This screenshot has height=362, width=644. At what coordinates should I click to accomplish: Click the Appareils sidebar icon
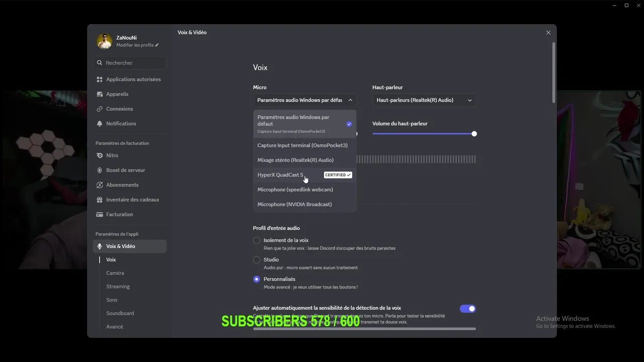[x=100, y=94]
